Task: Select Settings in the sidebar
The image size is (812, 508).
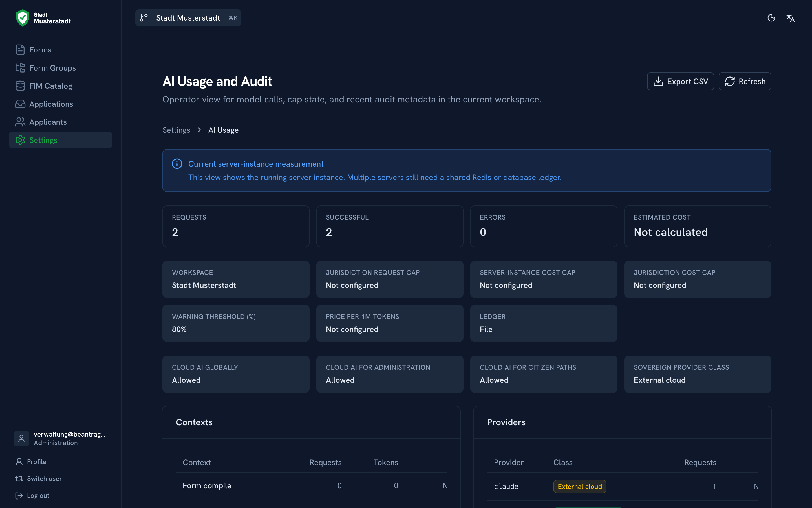Action: [x=61, y=140]
